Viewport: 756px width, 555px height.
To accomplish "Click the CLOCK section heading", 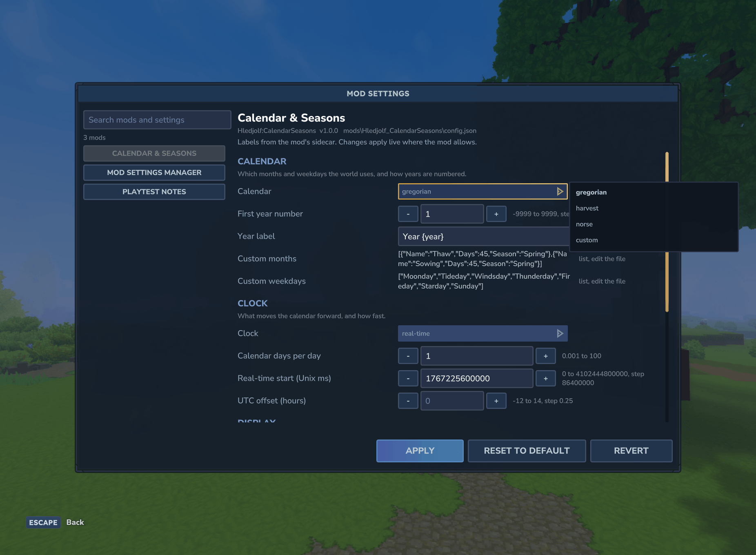I will pyautogui.click(x=253, y=303).
